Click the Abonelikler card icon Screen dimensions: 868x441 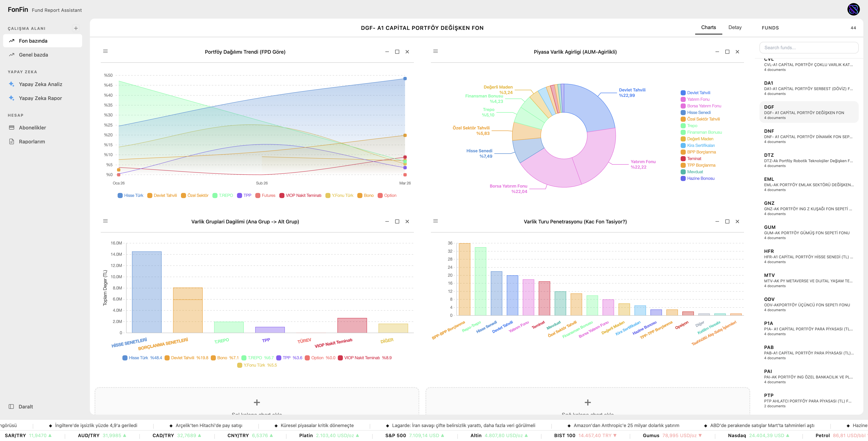tap(11, 128)
